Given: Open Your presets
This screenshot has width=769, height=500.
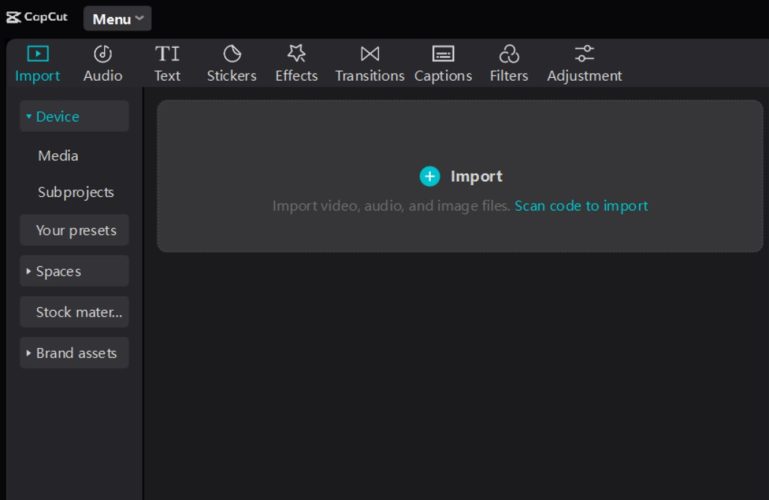Looking at the screenshot, I should coord(76,230).
